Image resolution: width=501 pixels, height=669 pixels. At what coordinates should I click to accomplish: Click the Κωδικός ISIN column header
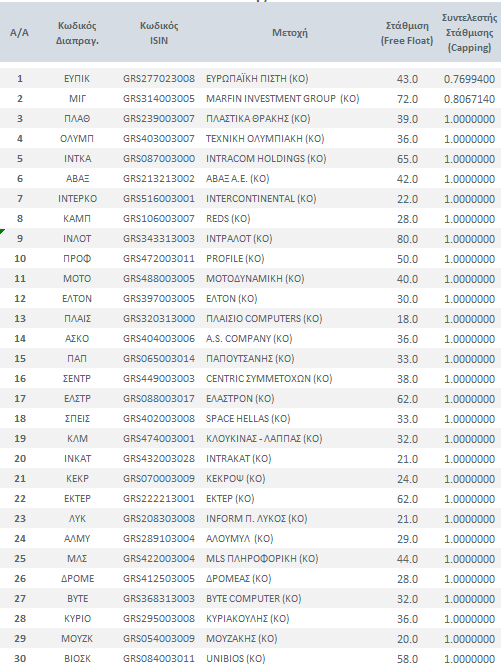pos(159,33)
